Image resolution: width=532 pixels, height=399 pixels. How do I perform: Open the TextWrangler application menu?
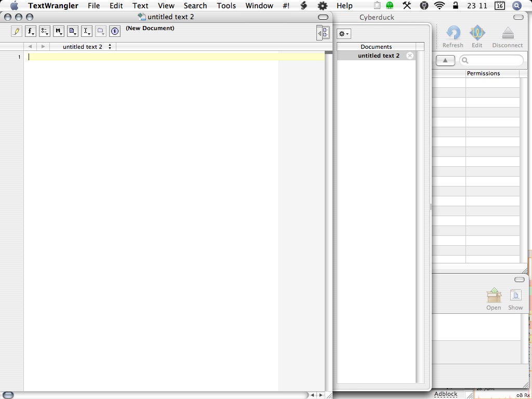(x=53, y=5)
